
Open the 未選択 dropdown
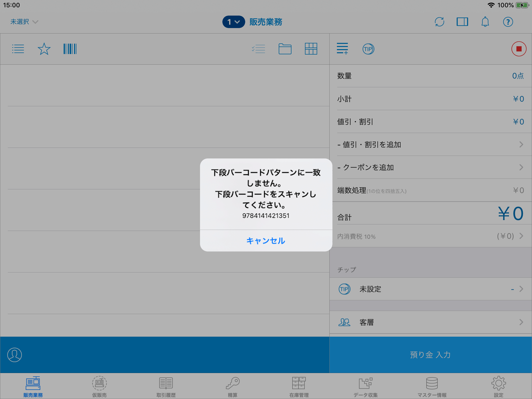coord(24,22)
